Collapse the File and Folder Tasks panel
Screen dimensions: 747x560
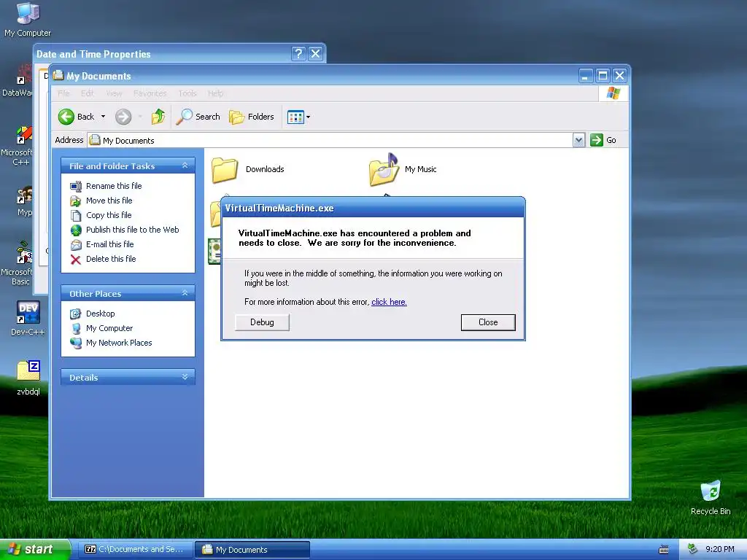tap(185, 166)
